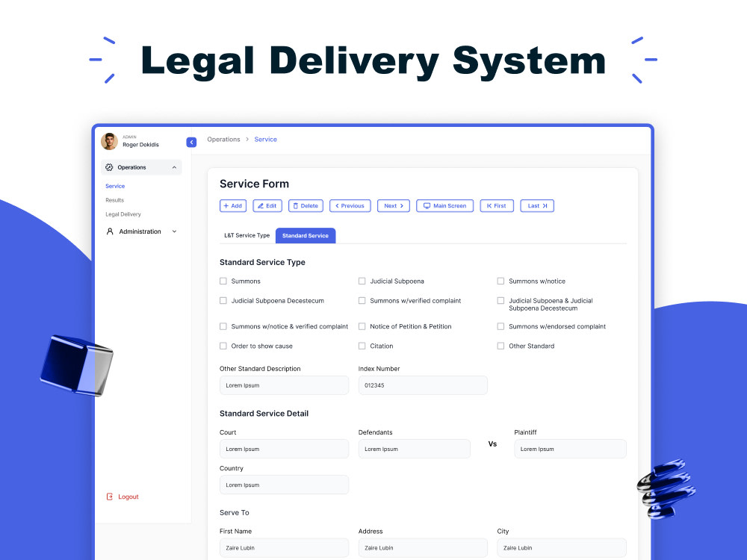This screenshot has height=560, width=747.
Task: Check Notice of Petition & Petition
Action: point(362,326)
